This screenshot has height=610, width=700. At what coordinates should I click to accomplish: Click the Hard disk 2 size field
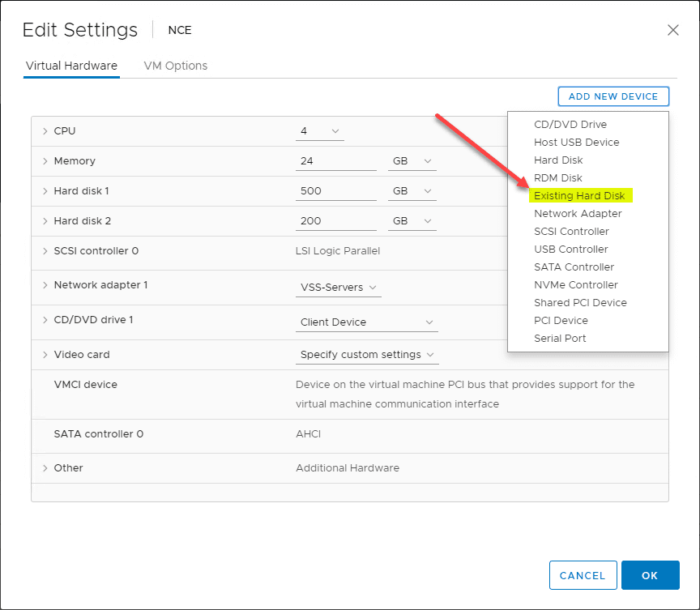point(335,221)
